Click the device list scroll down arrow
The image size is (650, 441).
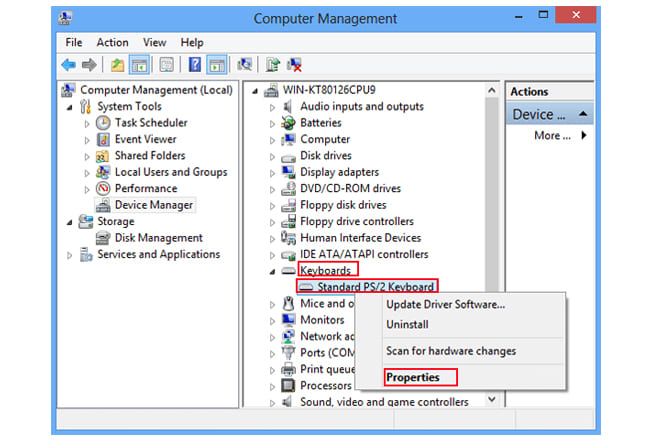click(492, 399)
